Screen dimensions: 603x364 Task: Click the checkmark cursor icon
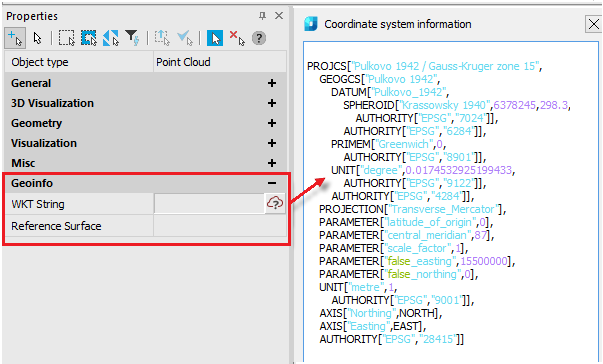tap(185, 38)
